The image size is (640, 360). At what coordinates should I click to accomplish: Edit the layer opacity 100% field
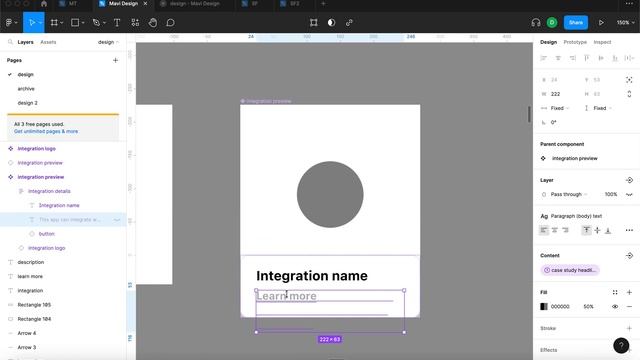click(x=611, y=194)
